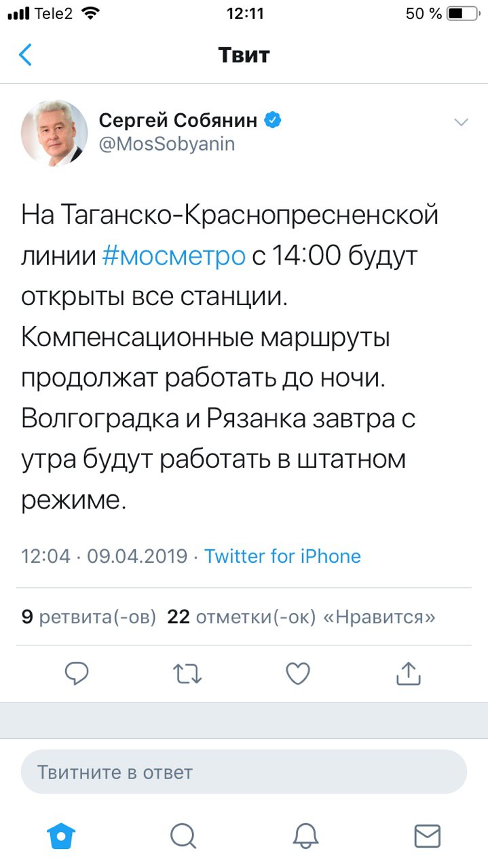Open the Notifications bell tab
The height and width of the screenshot is (868, 488).
pyautogui.click(x=305, y=835)
